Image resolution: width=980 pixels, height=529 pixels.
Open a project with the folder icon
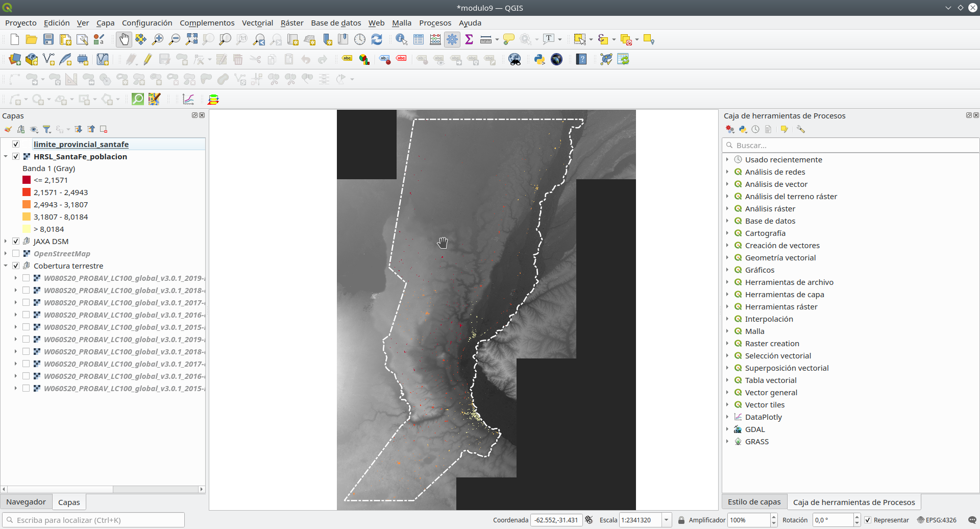[32, 39]
